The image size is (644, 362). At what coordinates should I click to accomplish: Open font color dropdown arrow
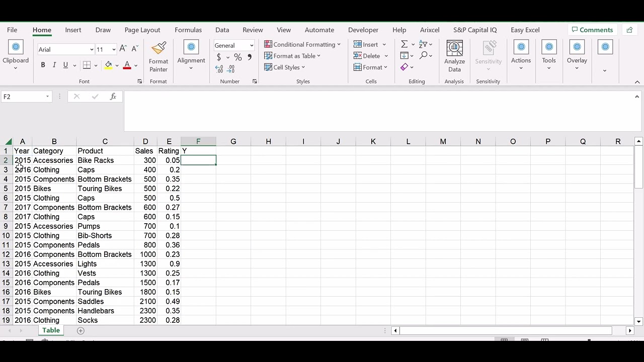[x=135, y=65]
